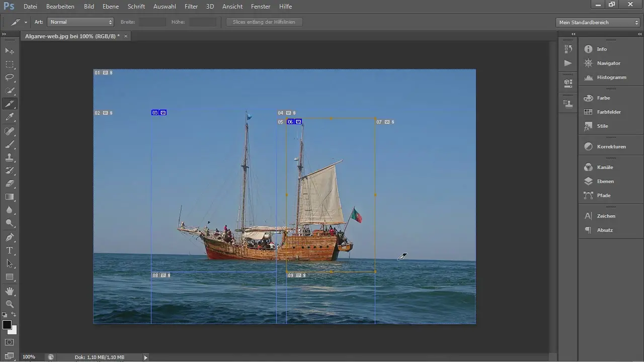
Task: Select the Horizontal Type tool
Action: [10, 250]
